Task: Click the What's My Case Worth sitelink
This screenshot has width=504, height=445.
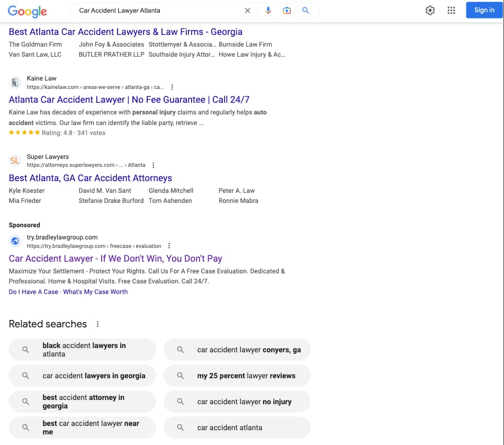Action: (95, 291)
